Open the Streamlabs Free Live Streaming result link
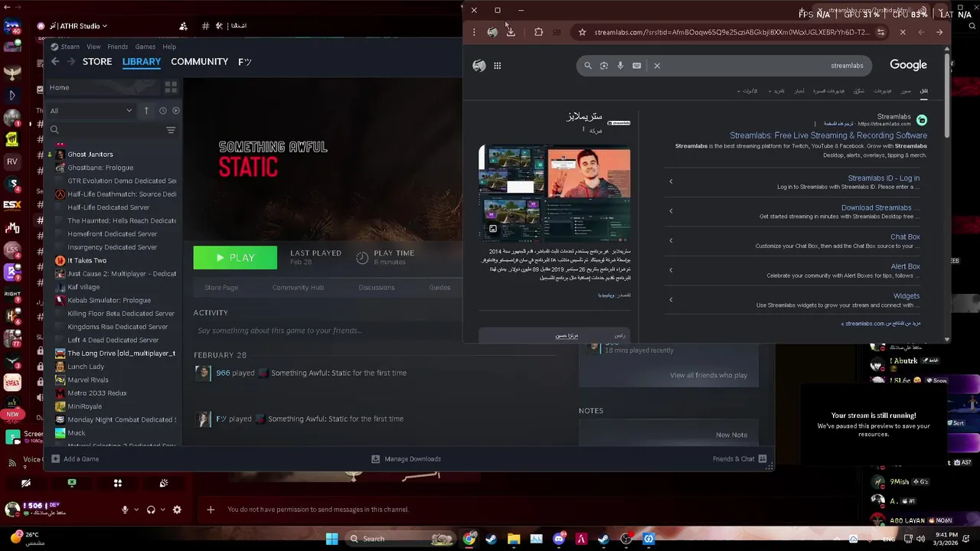The width and height of the screenshot is (980, 551). tap(828, 135)
